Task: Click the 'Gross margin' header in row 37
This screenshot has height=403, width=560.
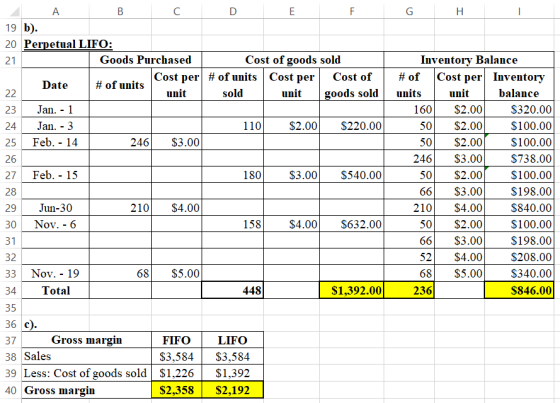Action: pos(87,340)
